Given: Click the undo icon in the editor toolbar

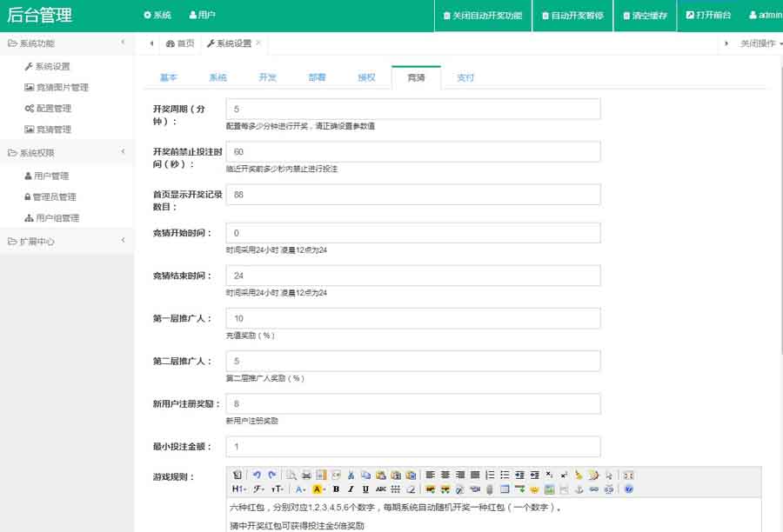Looking at the screenshot, I should pos(257,475).
